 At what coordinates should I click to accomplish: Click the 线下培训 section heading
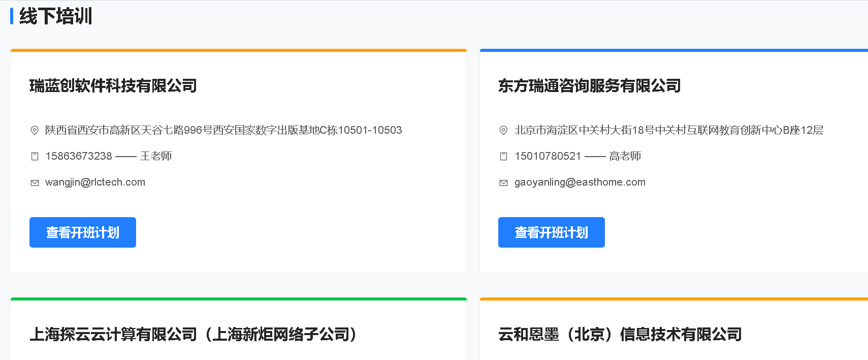pos(56,16)
